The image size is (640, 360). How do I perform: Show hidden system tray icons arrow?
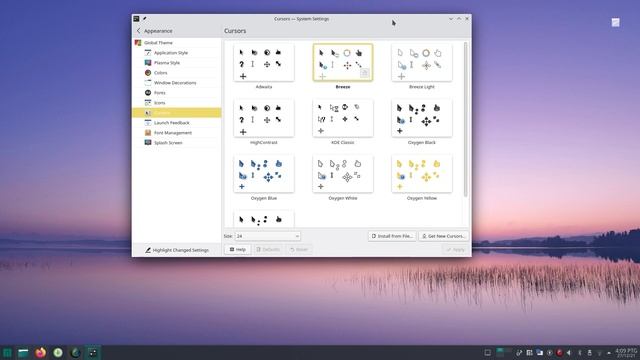click(x=609, y=353)
